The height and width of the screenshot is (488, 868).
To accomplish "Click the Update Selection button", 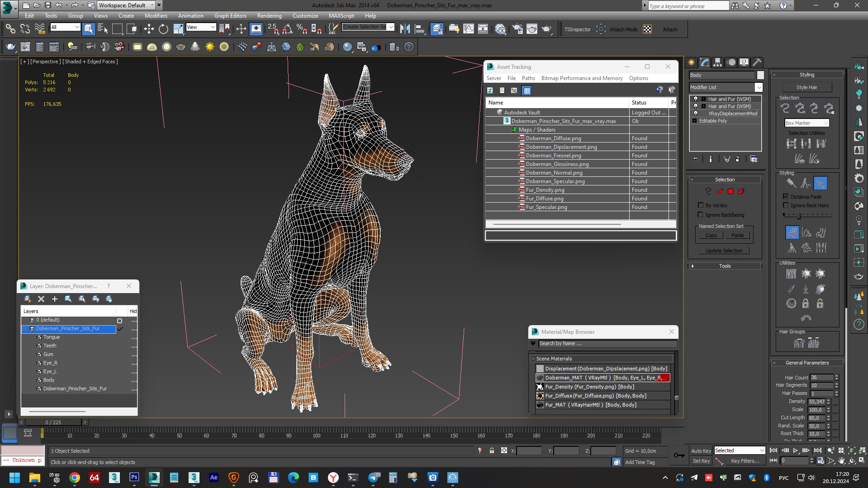I will (724, 251).
